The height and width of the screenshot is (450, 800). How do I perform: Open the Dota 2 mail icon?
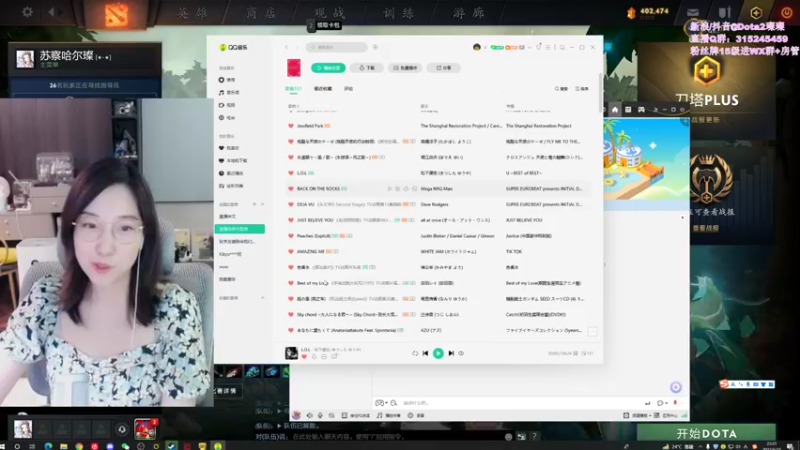pos(693,13)
